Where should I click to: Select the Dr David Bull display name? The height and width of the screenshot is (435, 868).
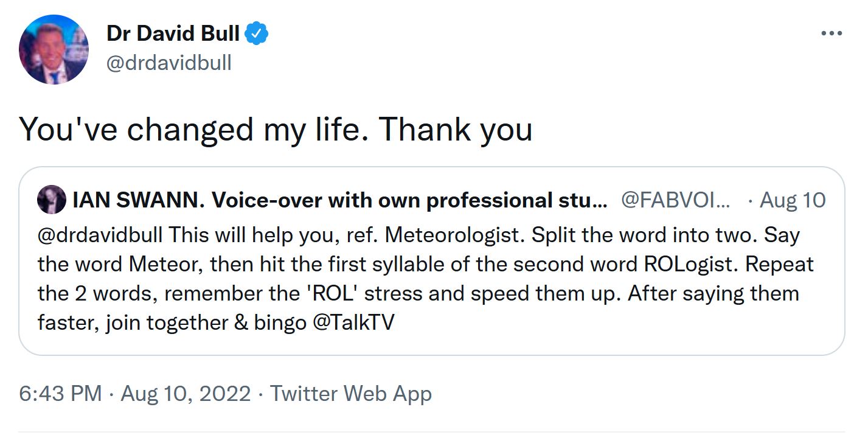click(172, 33)
